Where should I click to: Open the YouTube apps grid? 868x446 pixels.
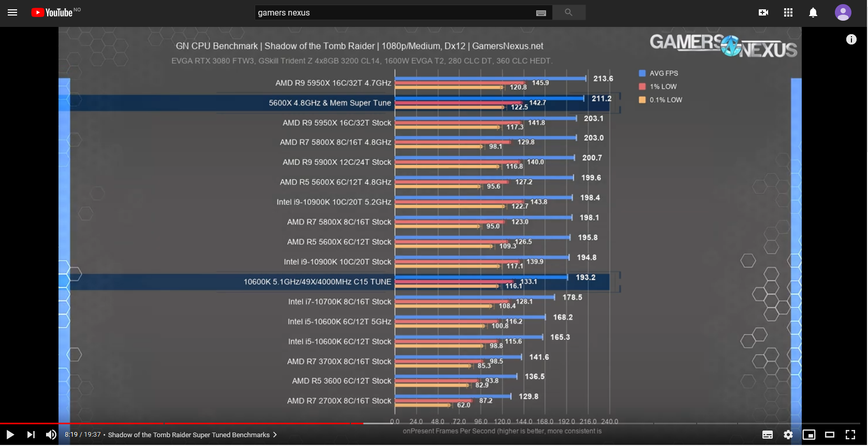click(788, 12)
